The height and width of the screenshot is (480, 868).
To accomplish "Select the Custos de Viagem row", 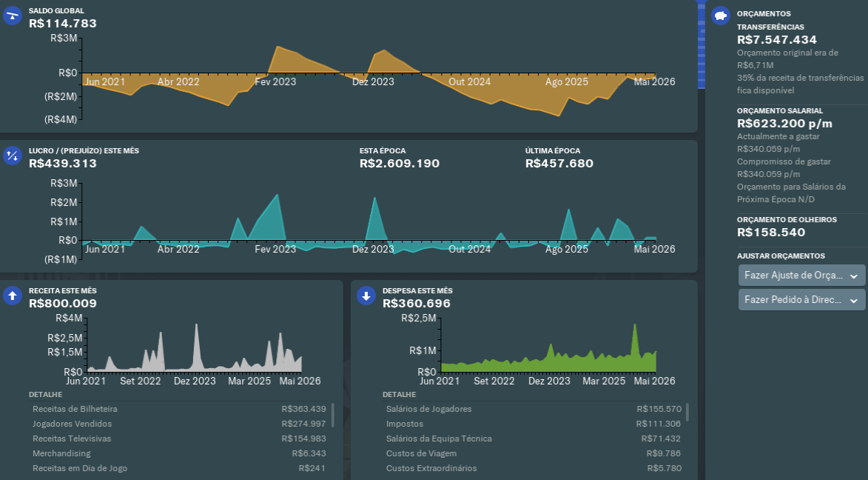I will (x=534, y=453).
